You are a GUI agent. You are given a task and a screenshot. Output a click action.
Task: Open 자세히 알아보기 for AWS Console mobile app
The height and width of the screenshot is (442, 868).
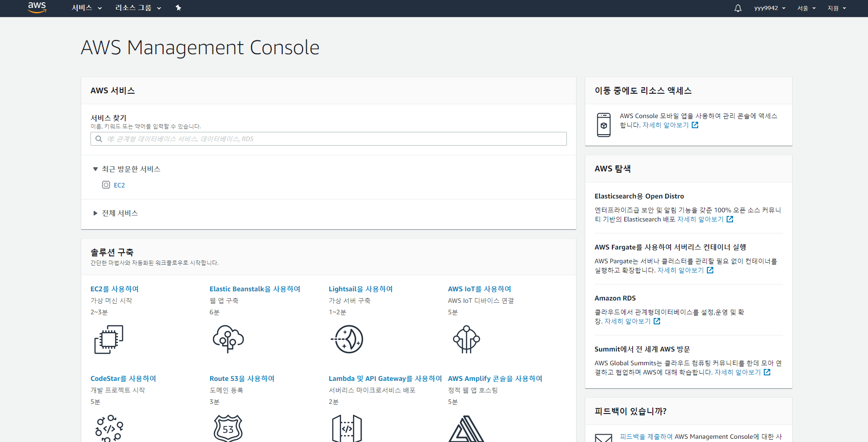666,125
